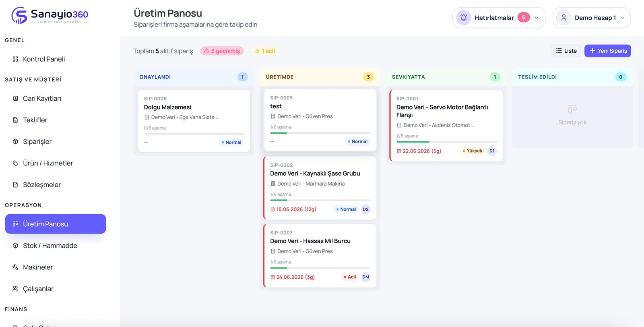This screenshot has width=644, height=327.
Task: Open Çalışanlar in the sidebar
Action: tap(56, 289)
